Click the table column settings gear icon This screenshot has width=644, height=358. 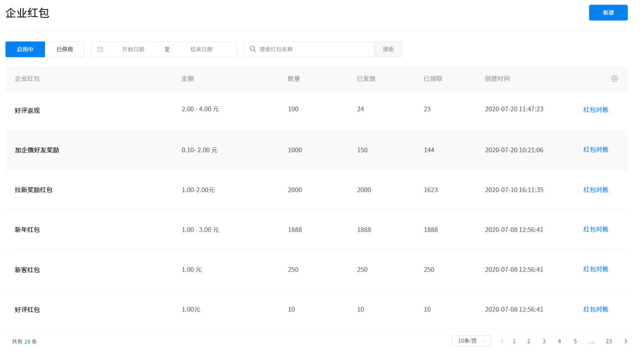pos(614,79)
